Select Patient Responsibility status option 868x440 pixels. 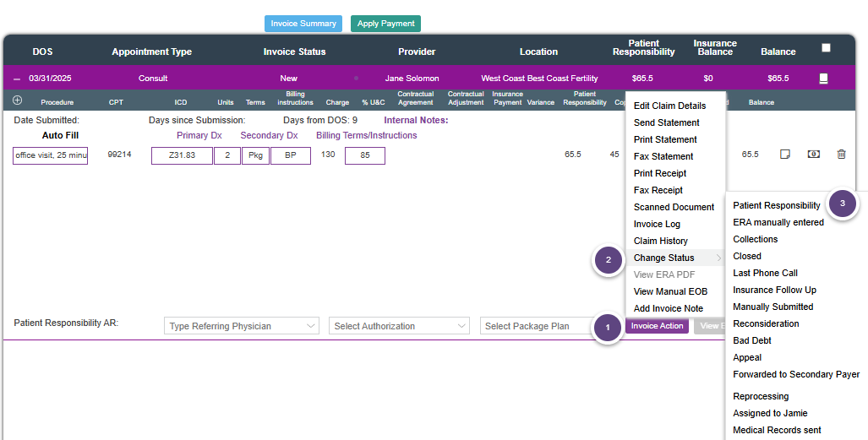pos(776,205)
